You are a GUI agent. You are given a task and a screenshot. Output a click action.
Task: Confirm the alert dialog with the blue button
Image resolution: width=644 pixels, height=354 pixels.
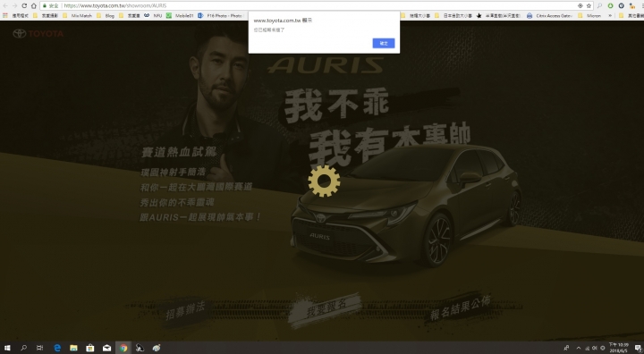click(x=384, y=43)
